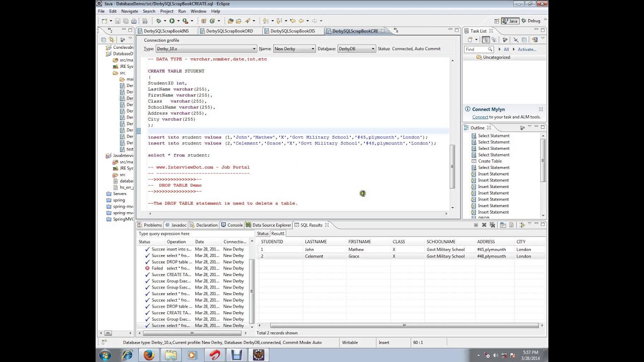This screenshot has height=362, width=644.
Task: Click results table horizontal scrollbar
Action: (x=404, y=326)
